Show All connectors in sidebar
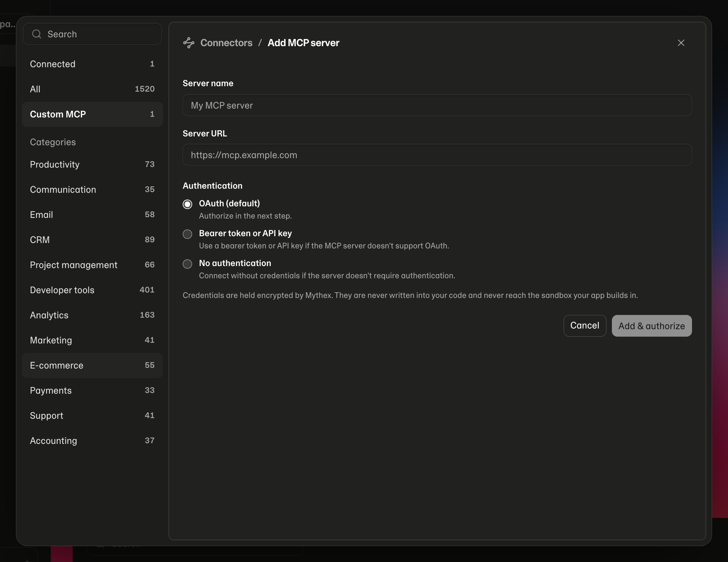This screenshot has height=562, width=728. [x=92, y=89]
